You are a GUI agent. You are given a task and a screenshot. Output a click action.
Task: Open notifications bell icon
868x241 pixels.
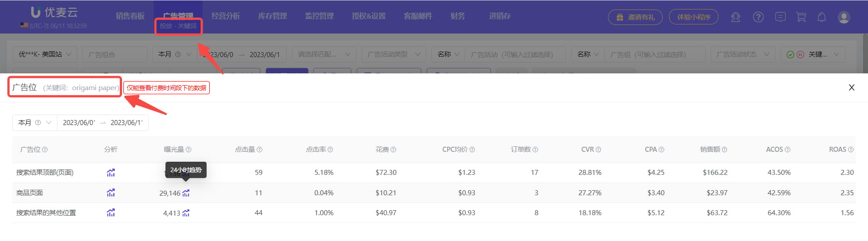(x=821, y=17)
